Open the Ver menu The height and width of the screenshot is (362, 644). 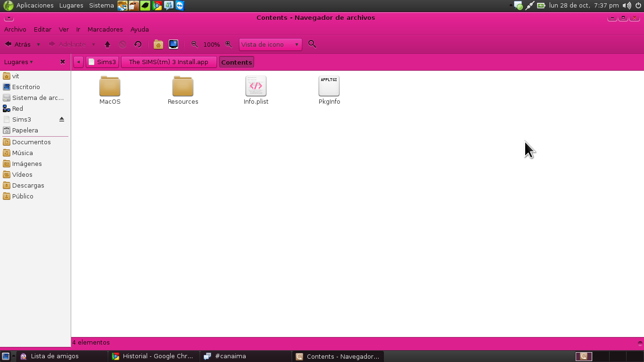[x=64, y=29]
